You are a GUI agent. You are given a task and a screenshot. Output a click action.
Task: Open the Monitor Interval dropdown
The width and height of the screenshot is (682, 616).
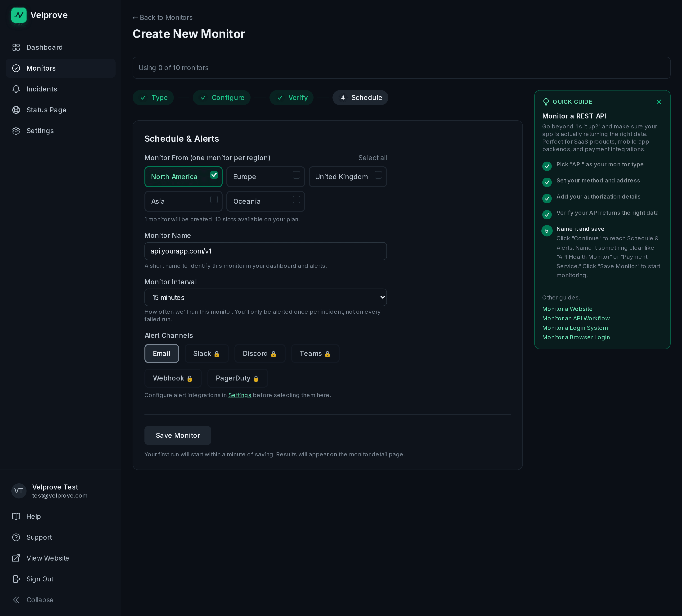[265, 298]
